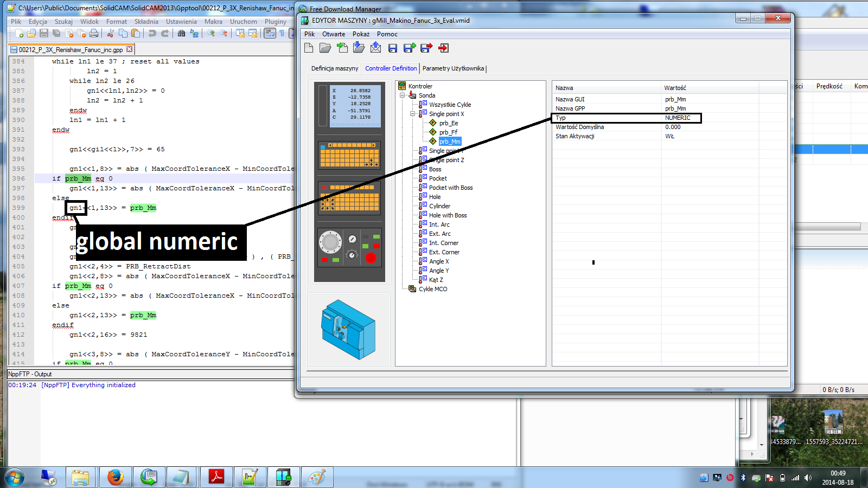Screen dimensions: 868x488
Task: Select Wszystkie Cykle tree item
Action: pyautogui.click(x=450, y=105)
